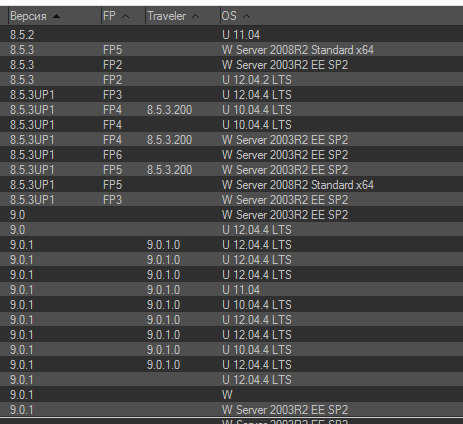
Task: Select 8.5.3UP1 FP3 row with U 12.04.4 LTS
Action: click(x=231, y=95)
